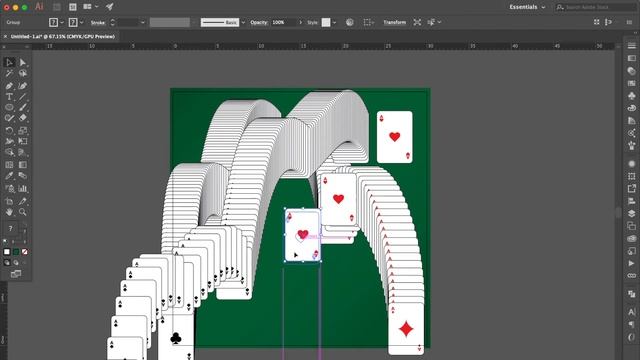Open the Actions panel play icon
Screen dimensions: 640x360
(x=631, y=263)
